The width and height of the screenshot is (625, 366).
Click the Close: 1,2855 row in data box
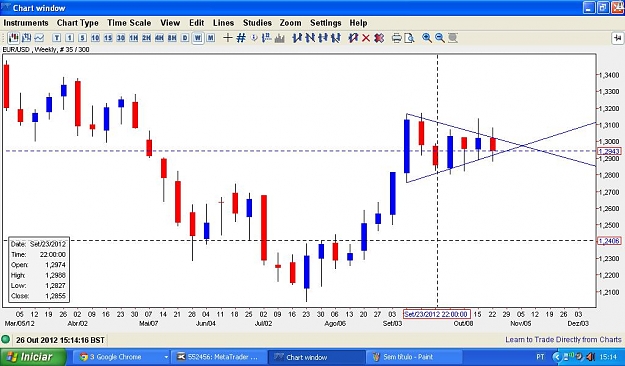[38, 296]
